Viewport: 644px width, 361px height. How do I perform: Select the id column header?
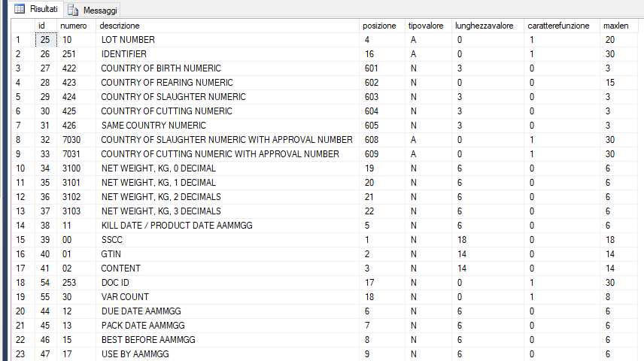tap(42, 26)
